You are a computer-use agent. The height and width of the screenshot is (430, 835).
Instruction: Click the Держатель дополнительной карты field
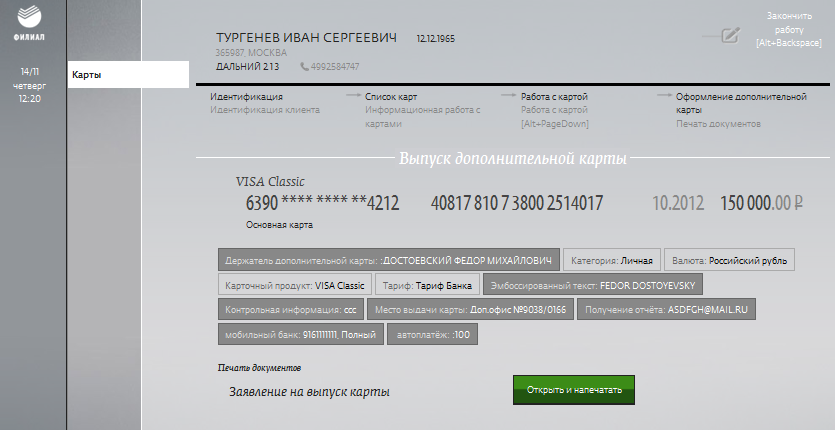click(x=389, y=261)
